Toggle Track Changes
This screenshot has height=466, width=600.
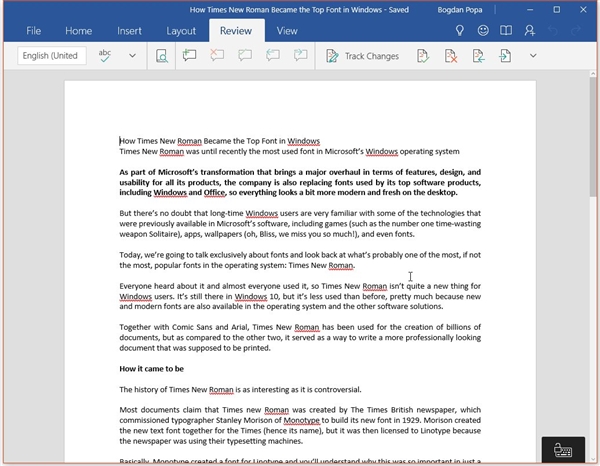362,56
